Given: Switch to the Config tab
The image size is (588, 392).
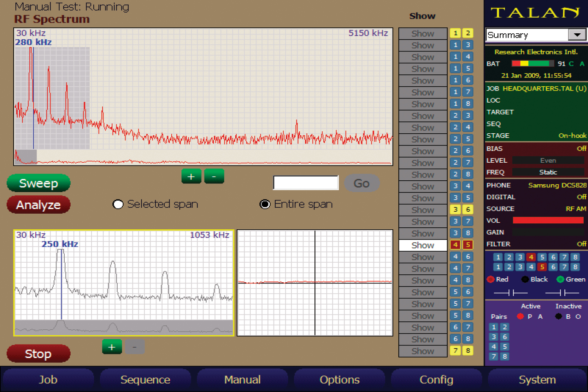Looking at the screenshot, I should (x=436, y=379).
